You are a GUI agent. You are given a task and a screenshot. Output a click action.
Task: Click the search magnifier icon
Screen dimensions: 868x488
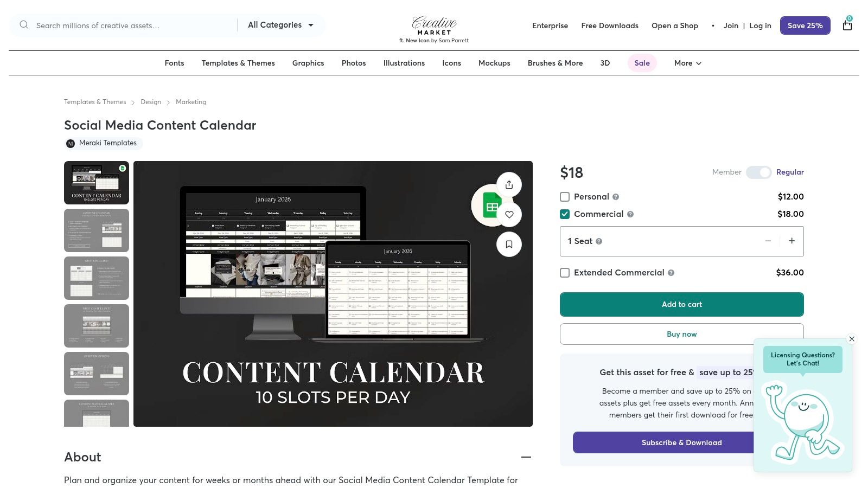click(x=24, y=25)
